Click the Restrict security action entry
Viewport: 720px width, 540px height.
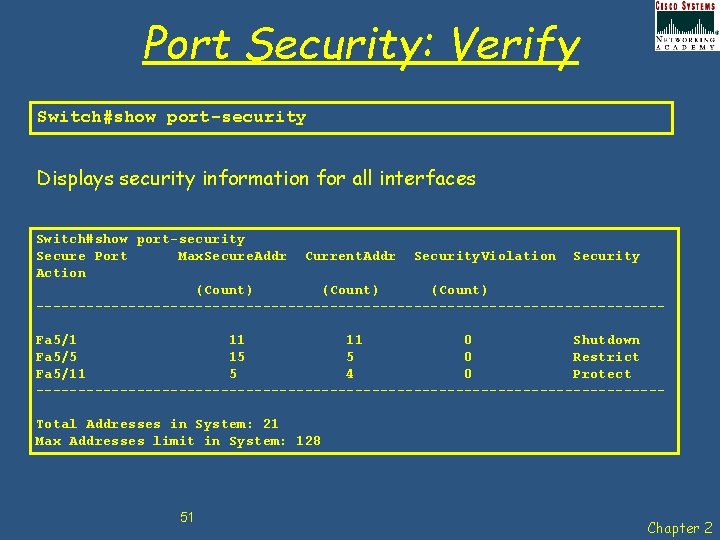606,357
